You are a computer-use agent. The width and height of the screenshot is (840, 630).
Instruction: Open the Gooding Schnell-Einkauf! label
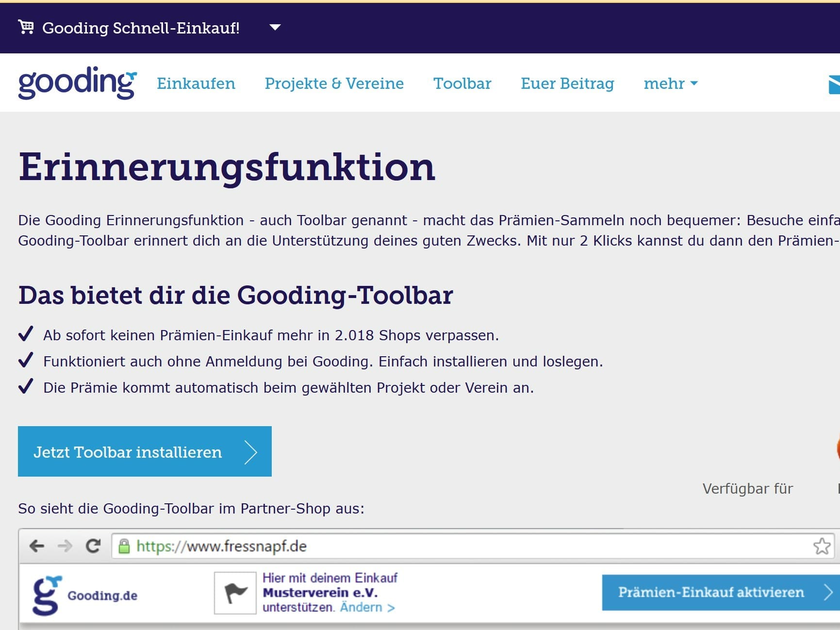tap(141, 28)
